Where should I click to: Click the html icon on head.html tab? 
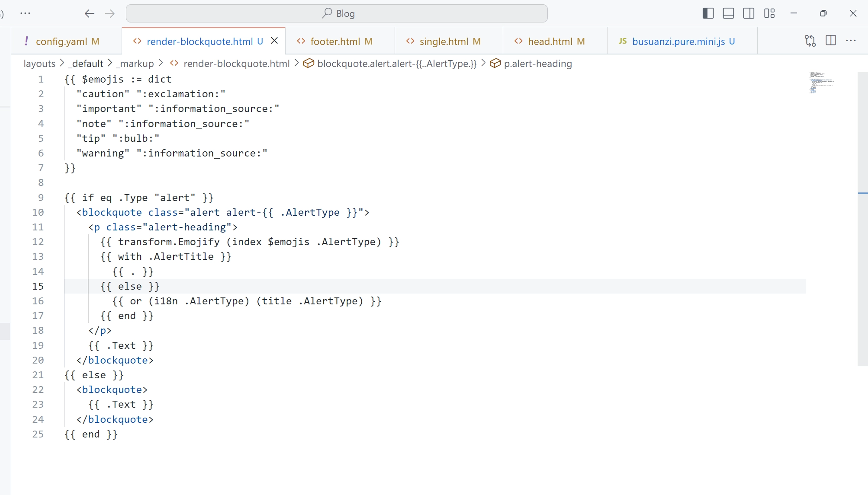point(518,41)
